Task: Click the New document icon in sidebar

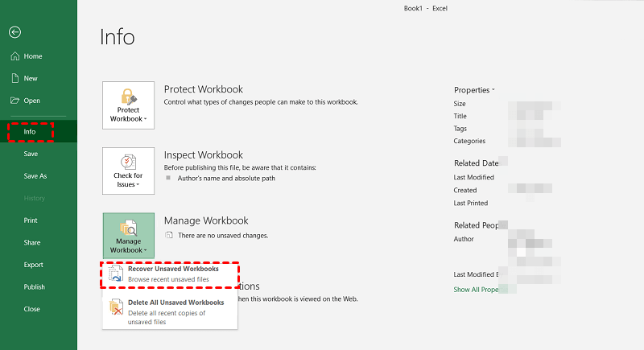Action: point(15,78)
